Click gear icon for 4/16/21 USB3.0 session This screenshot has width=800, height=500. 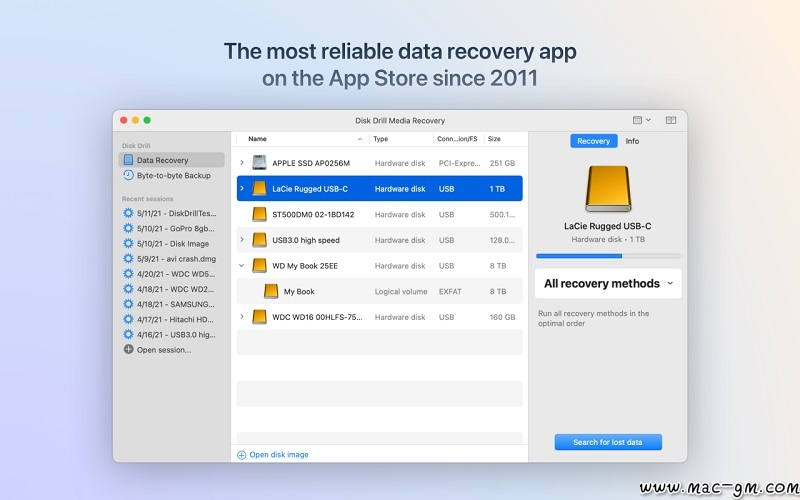point(128,335)
